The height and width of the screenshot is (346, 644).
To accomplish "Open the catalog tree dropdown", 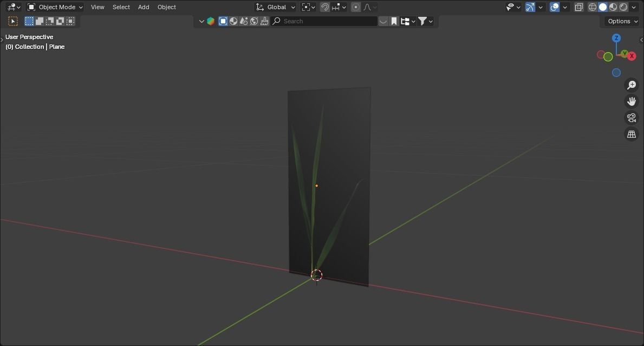I will 408,21.
